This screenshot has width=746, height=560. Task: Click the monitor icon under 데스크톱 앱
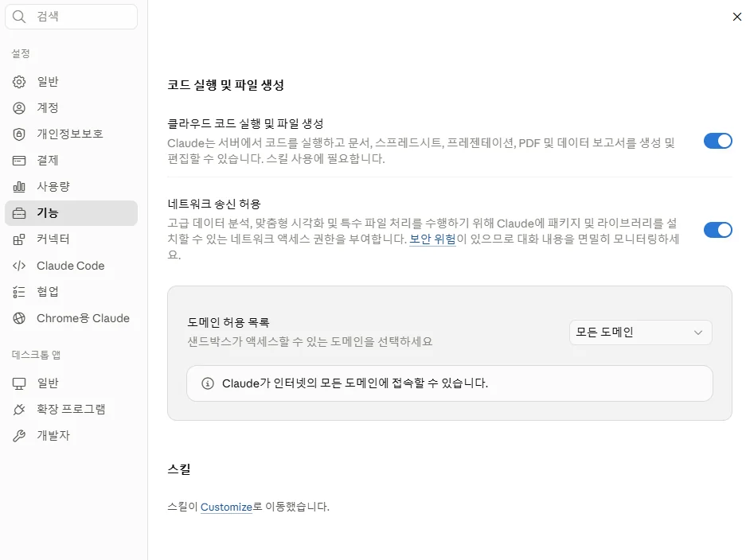click(x=19, y=383)
